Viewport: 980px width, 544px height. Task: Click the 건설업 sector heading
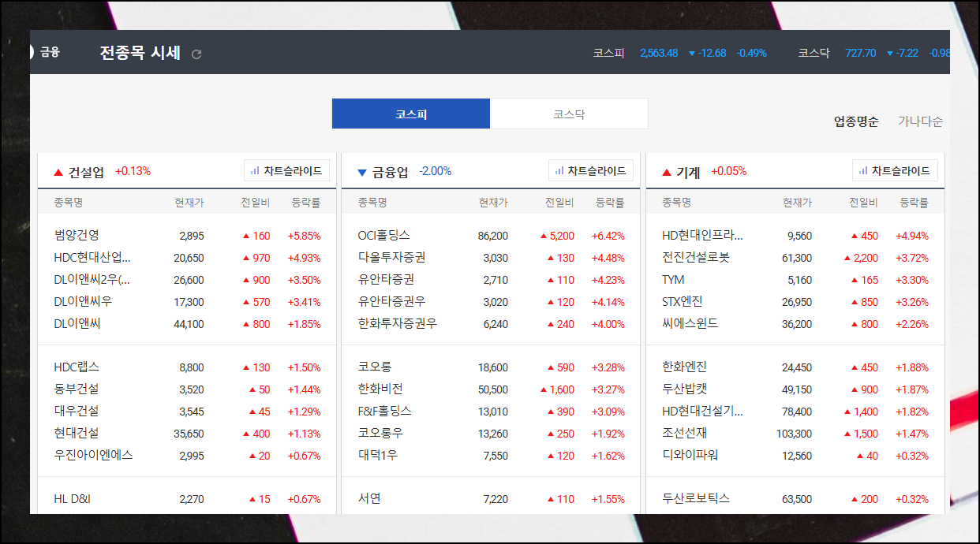click(86, 172)
